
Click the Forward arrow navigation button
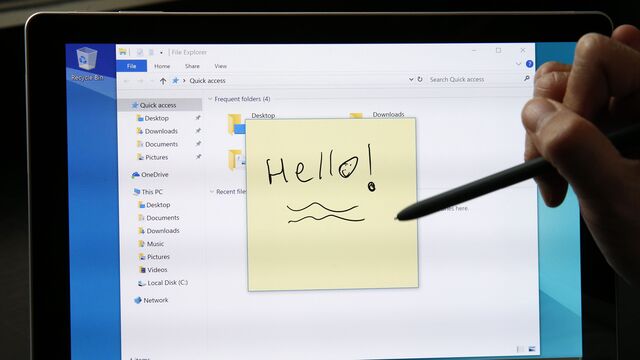coord(140,81)
